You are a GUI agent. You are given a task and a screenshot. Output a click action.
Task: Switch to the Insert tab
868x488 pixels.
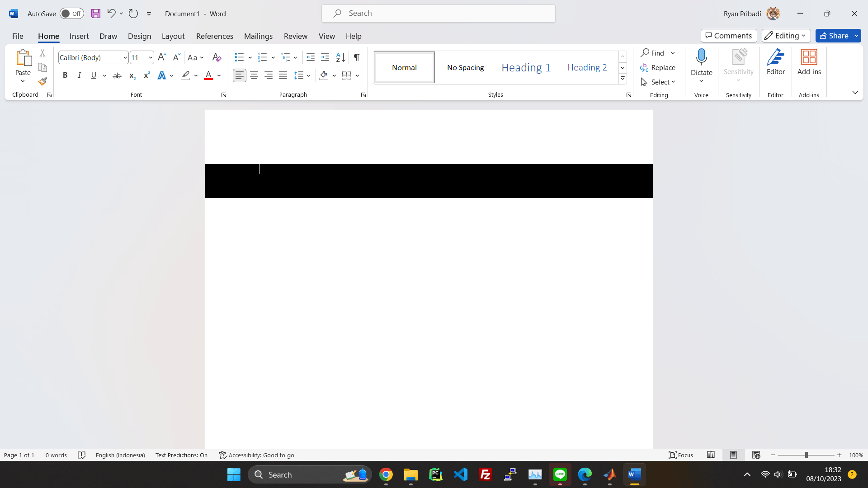[79, 36]
